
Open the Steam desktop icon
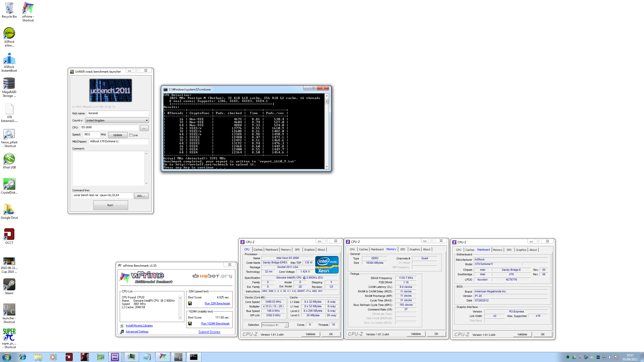9,287
